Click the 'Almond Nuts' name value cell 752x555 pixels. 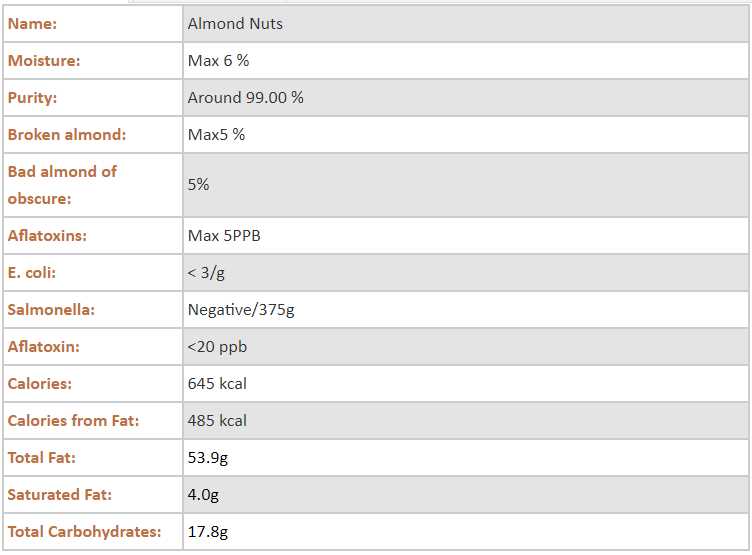click(x=235, y=24)
